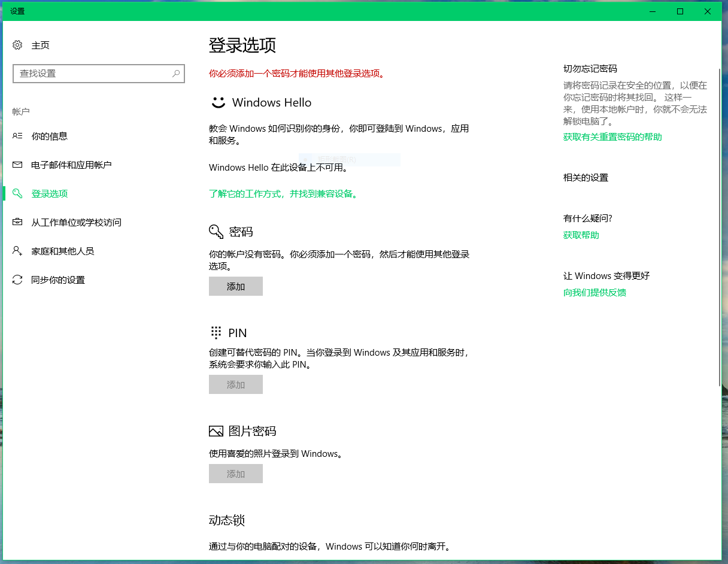Image resolution: width=728 pixels, height=564 pixels.
Task: Click 添加 under the 图片密码 section
Action: (x=235, y=474)
